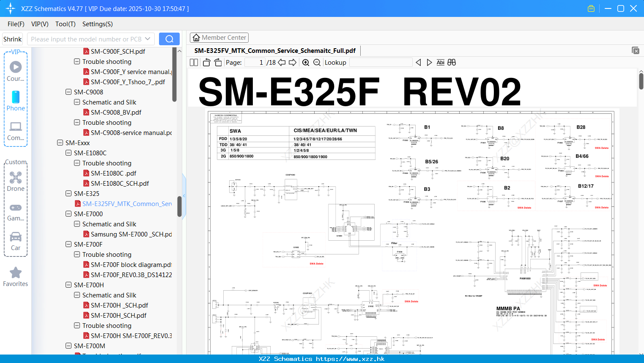Click the XZZ logo in title bar

coord(11,8)
